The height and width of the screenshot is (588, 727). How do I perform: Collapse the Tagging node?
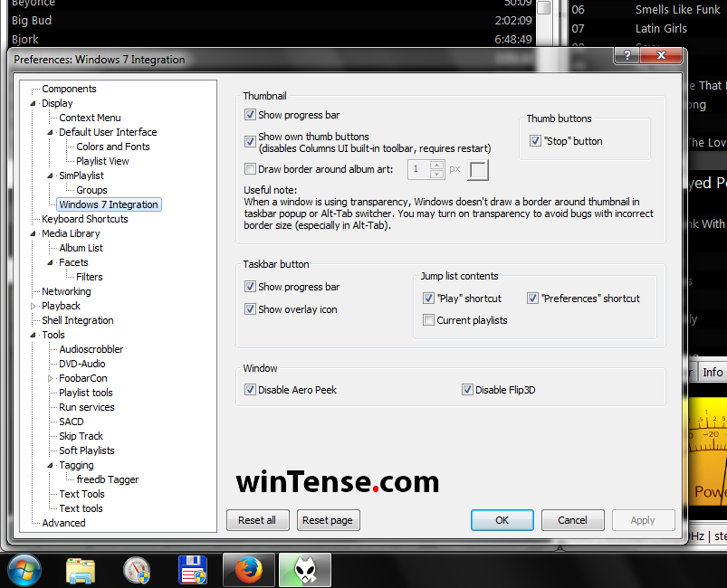click(x=50, y=465)
